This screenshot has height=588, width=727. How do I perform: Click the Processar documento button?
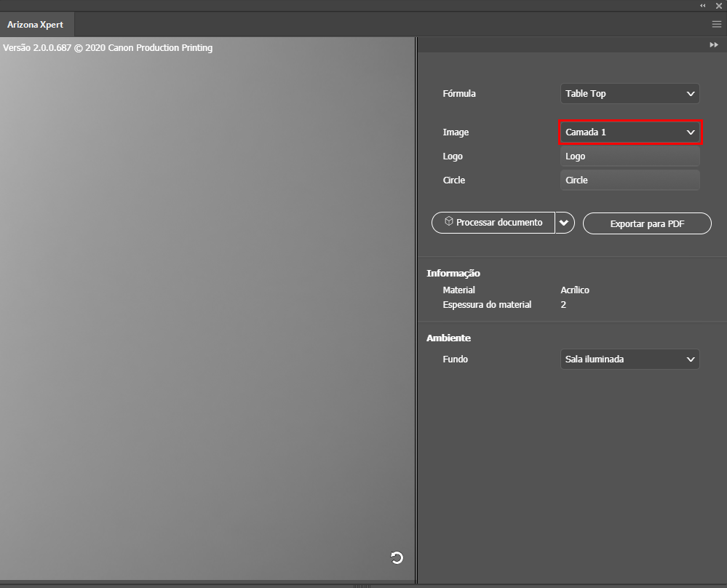[493, 223]
